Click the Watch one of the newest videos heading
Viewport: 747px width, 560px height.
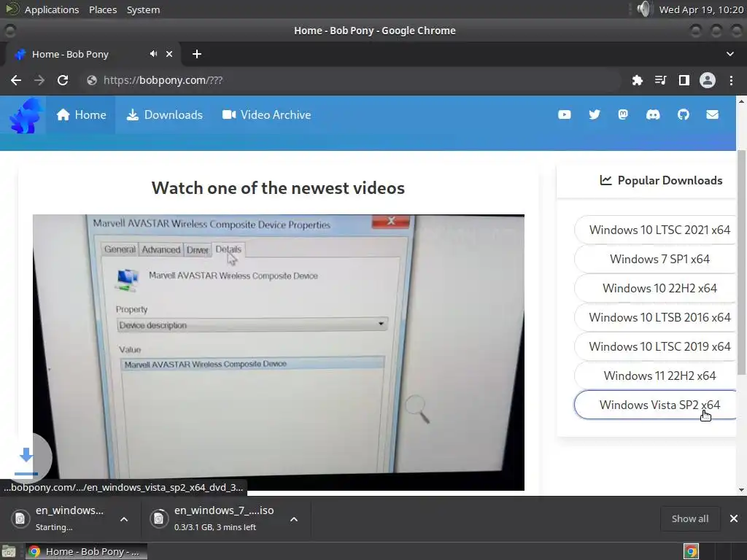coord(278,187)
